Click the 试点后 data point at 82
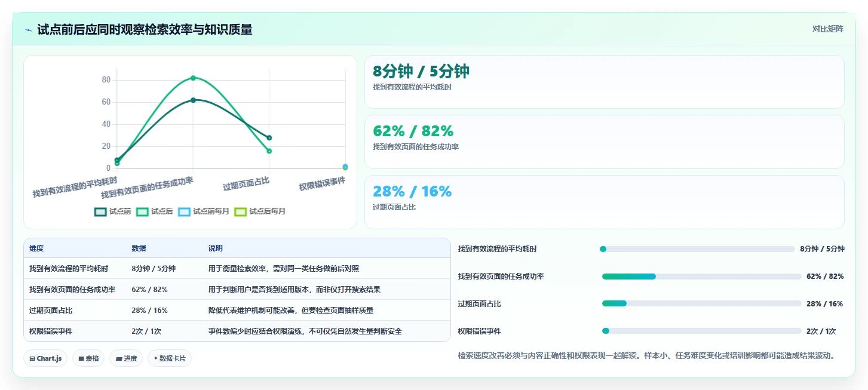The width and height of the screenshot is (868, 390). pyautogui.click(x=193, y=78)
